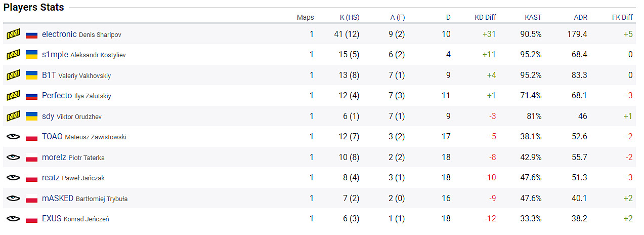The image size is (644, 235).
Task: Click the eye team logo beside TOAO
Action: [x=13, y=137]
